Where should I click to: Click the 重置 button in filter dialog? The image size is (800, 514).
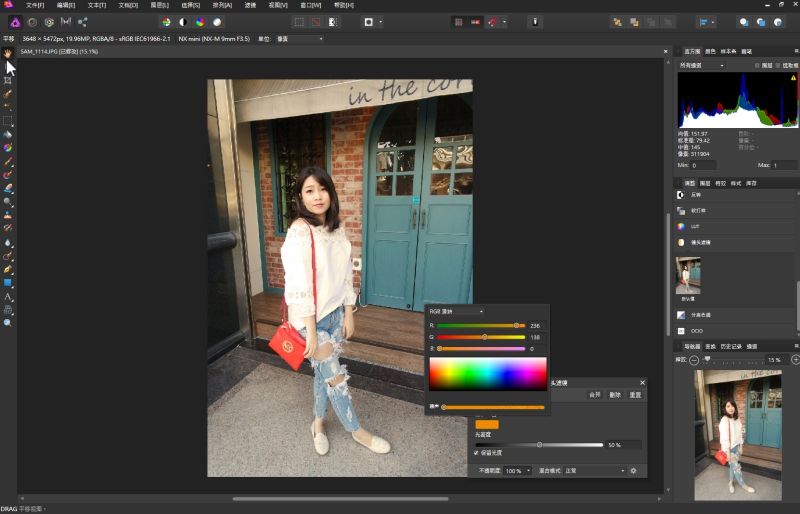pyautogui.click(x=635, y=395)
